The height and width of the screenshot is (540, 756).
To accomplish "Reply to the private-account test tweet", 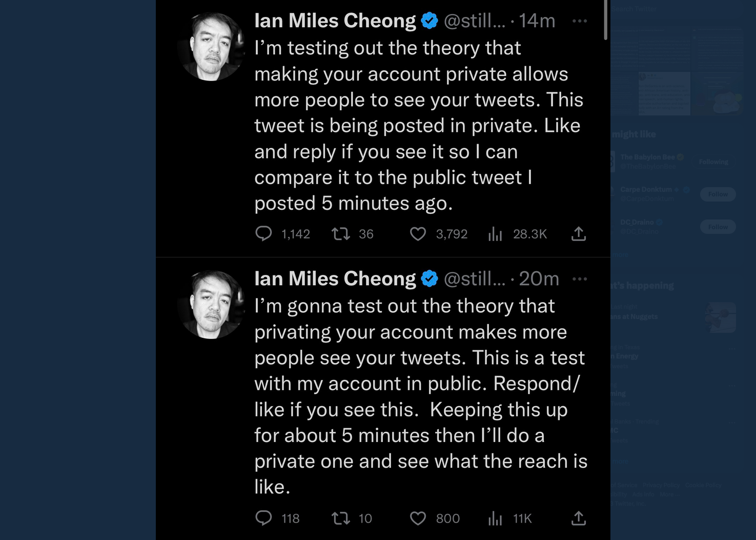I will 263,234.
